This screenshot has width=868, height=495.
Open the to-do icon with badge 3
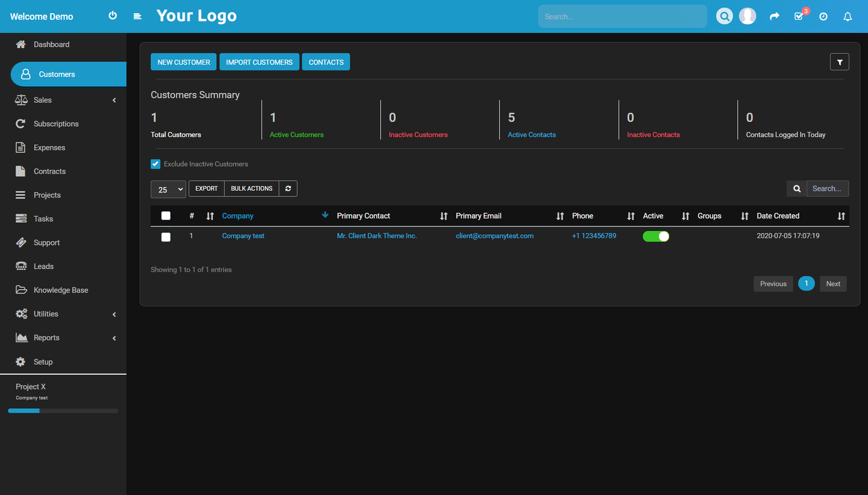coord(799,16)
